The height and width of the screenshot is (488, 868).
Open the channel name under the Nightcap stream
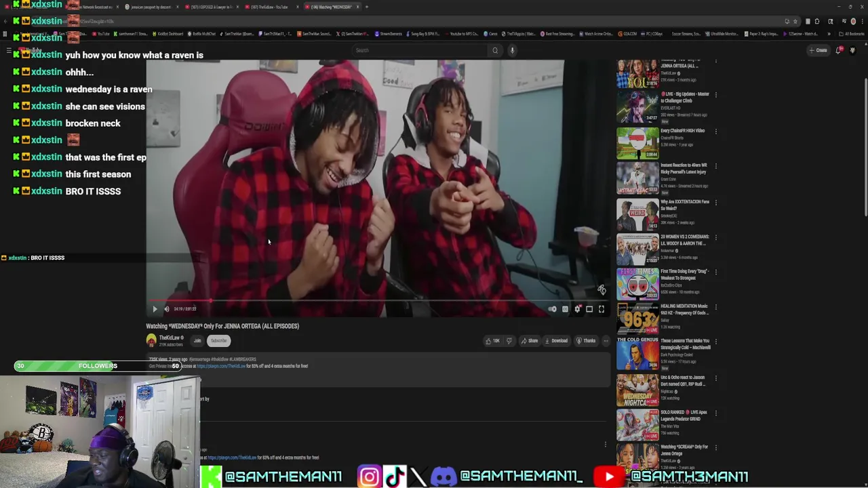(x=669, y=392)
